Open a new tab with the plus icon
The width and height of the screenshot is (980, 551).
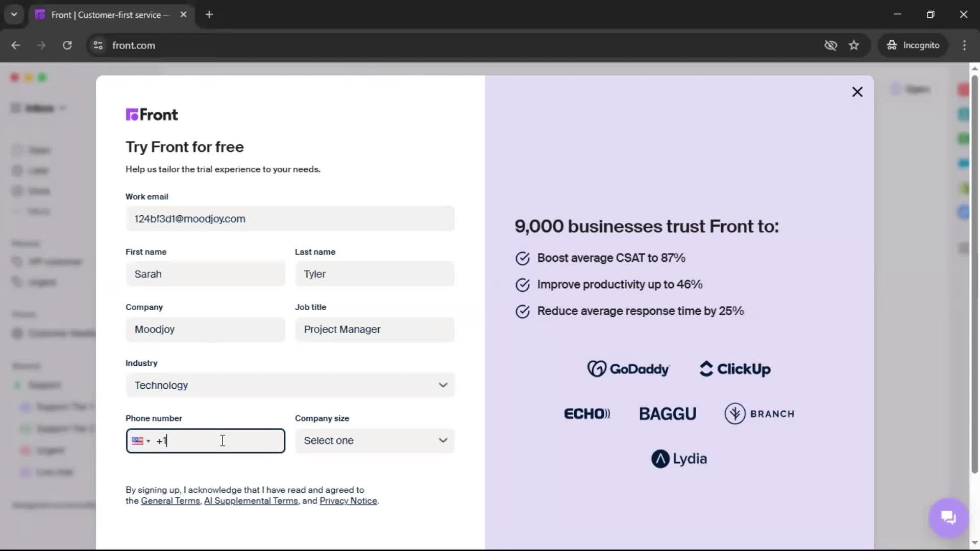[209, 15]
